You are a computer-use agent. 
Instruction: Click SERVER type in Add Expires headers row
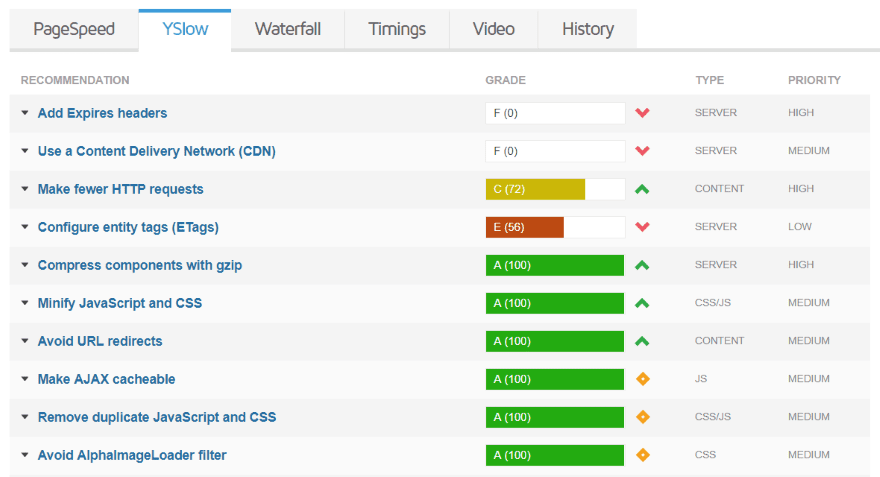point(716,113)
